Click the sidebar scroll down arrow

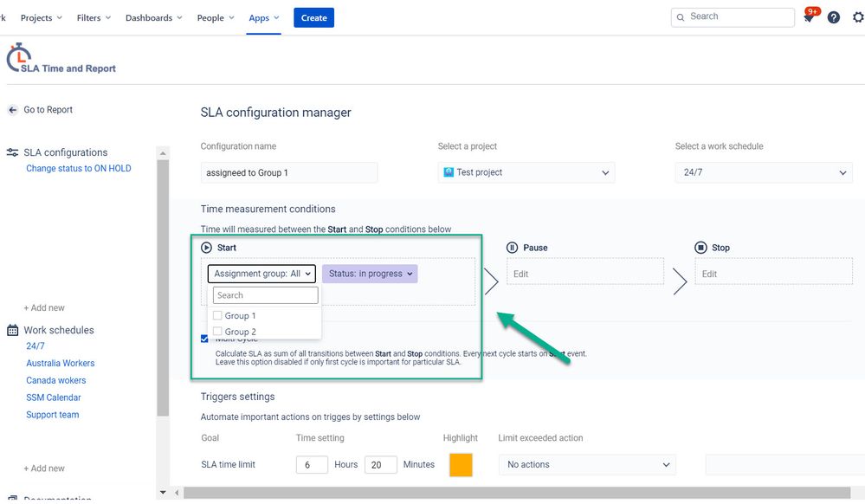(x=163, y=493)
